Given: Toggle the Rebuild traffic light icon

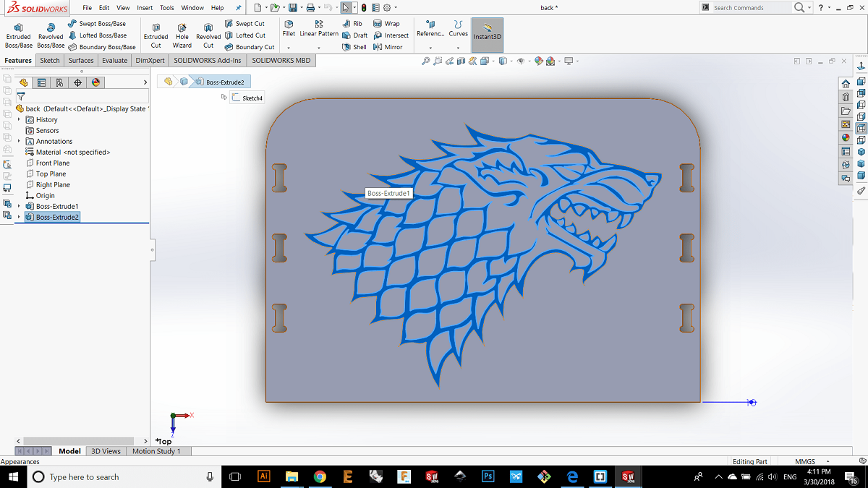Looking at the screenshot, I should [363, 8].
